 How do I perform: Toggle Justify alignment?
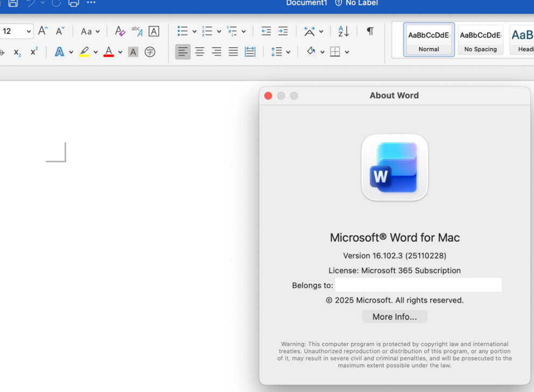tap(233, 52)
